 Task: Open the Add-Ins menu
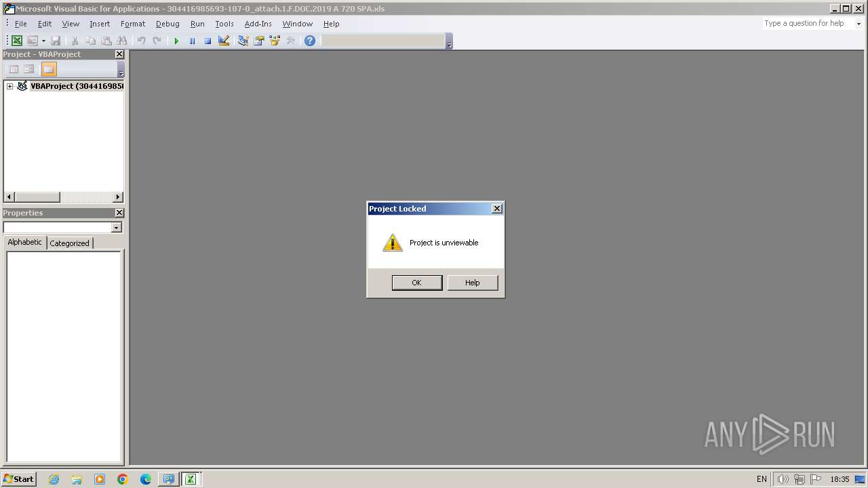(x=258, y=24)
